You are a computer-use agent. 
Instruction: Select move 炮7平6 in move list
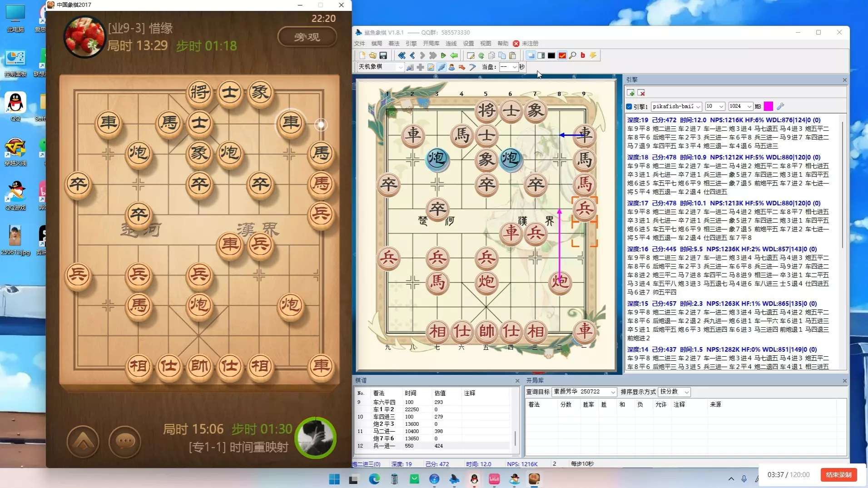pyautogui.click(x=384, y=438)
